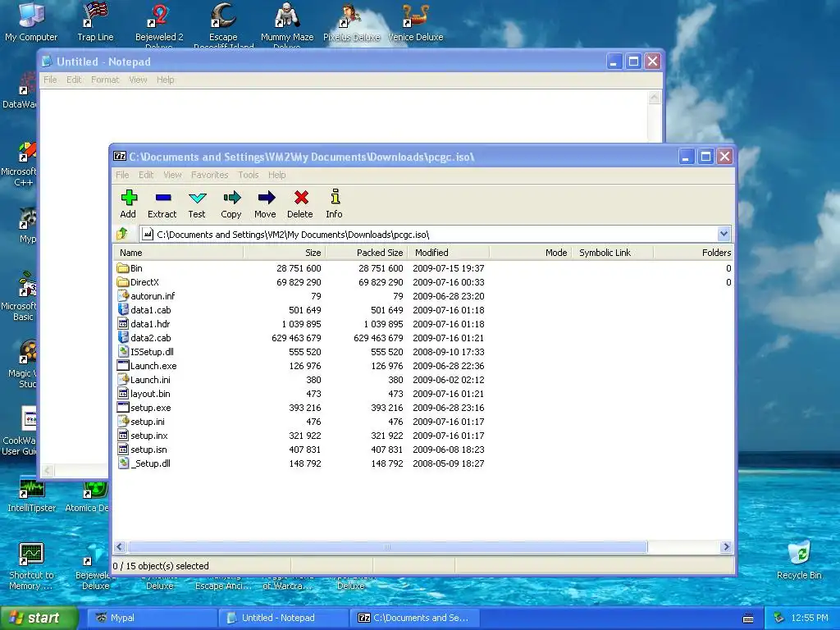This screenshot has width=840, height=630.
Task: Click the Shortcut to Memory desktop icon
Action: tap(31, 567)
